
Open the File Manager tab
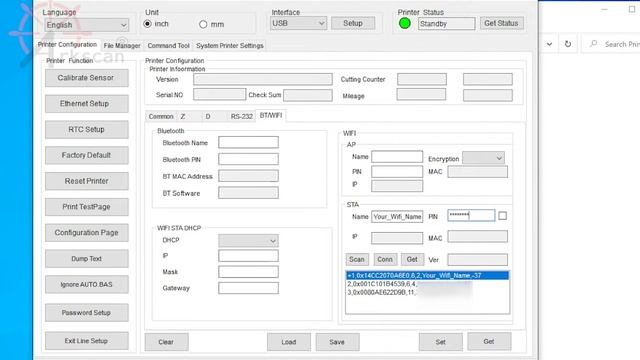pyautogui.click(x=122, y=46)
